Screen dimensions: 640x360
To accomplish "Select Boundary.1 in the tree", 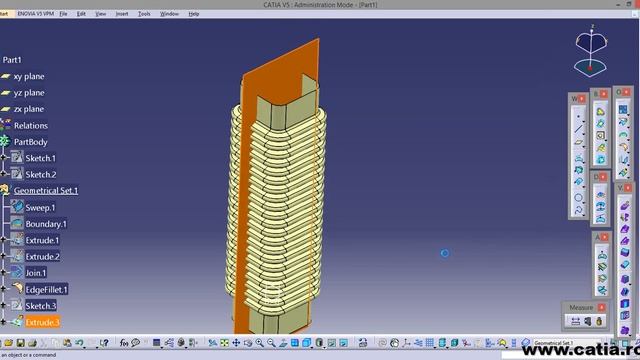I will pos(46,224).
